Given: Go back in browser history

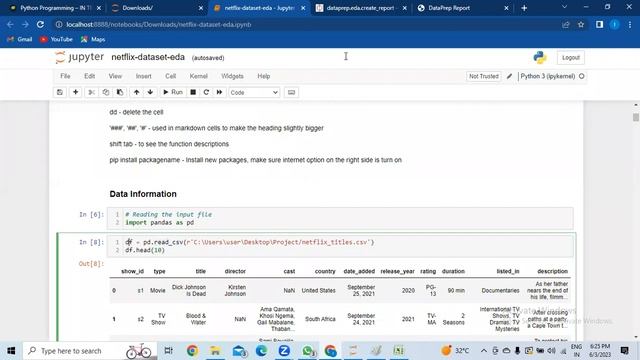Looking at the screenshot, I should click(x=10, y=24).
